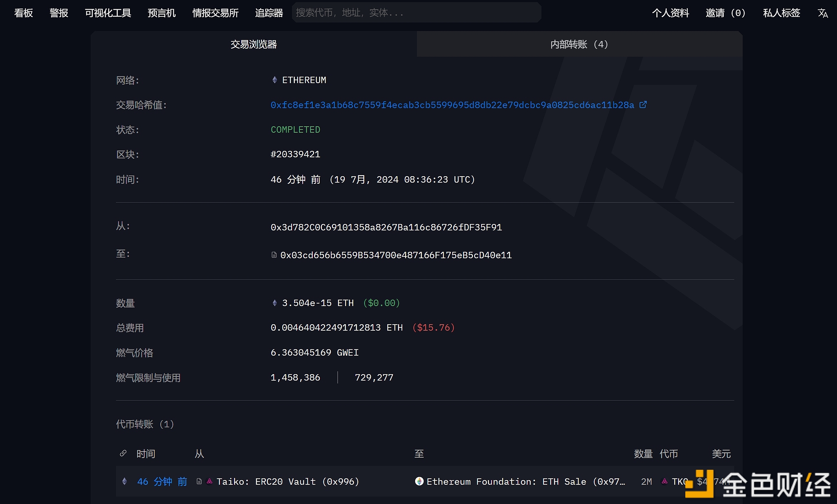Click the ETHEREUM network name
Screen dimensions: 837x504
(304, 80)
